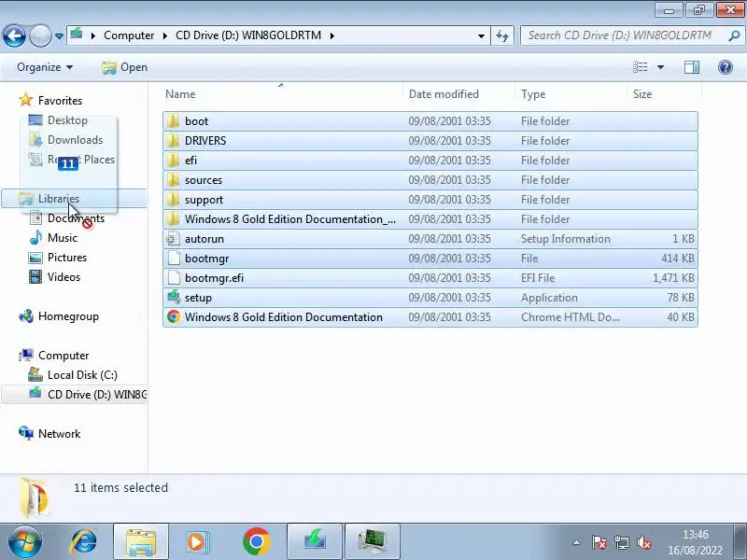This screenshot has height=560, width=747.
Task: Click the Chrome HTML Do... type cell
Action: click(571, 316)
